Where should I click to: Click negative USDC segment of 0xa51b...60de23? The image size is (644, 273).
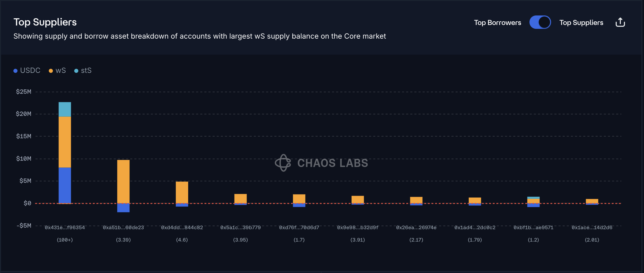pyautogui.click(x=123, y=208)
